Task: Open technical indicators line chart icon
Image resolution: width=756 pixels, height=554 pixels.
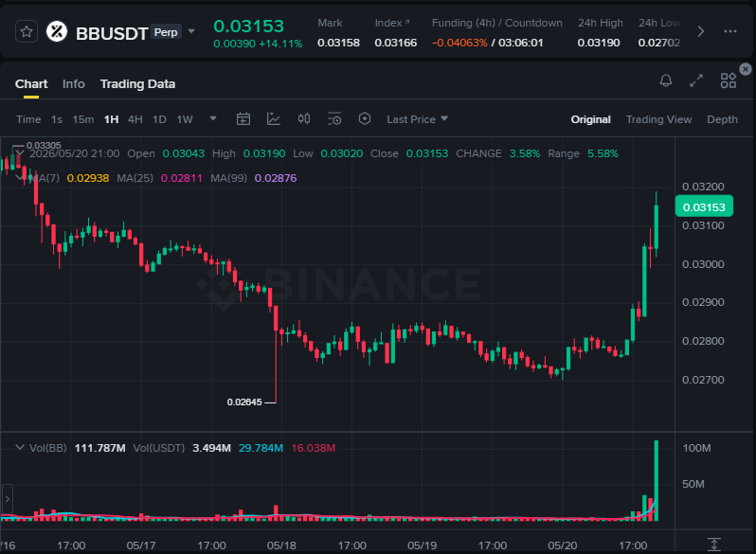Action: pos(274,119)
